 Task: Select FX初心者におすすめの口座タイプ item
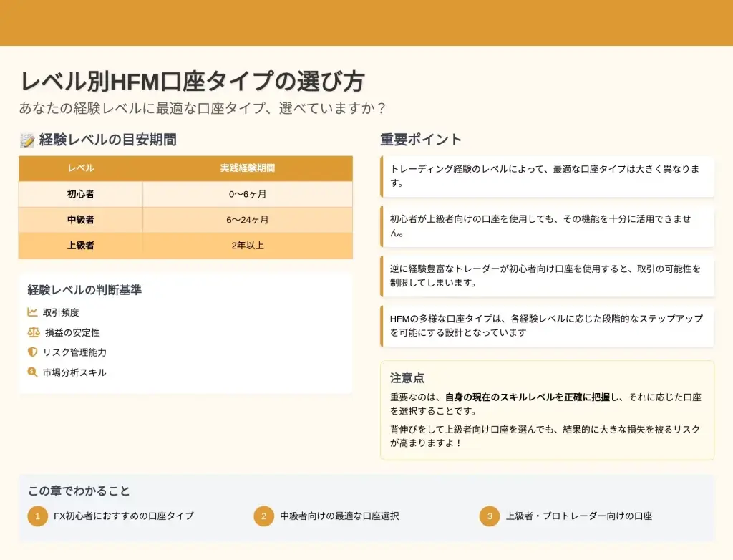(123, 516)
